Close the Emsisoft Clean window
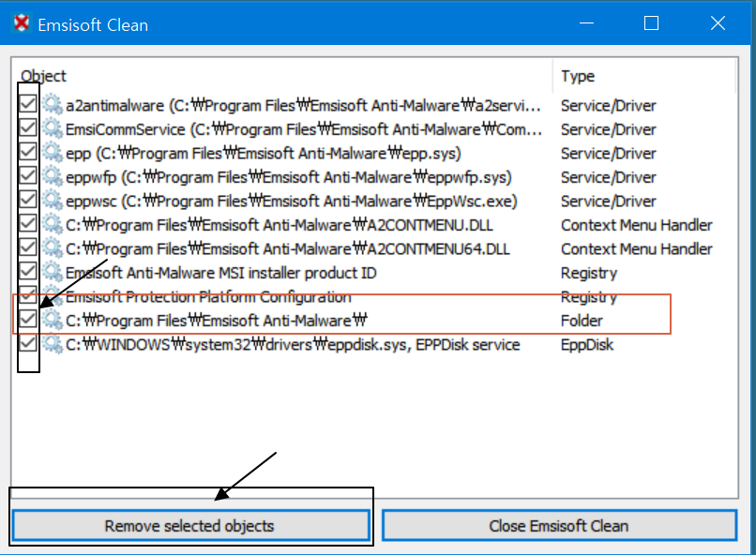Viewport: 756px width, 555px height. [718, 23]
